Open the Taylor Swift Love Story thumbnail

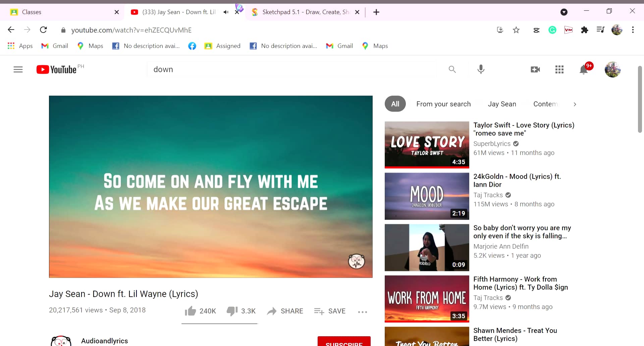tap(427, 145)
